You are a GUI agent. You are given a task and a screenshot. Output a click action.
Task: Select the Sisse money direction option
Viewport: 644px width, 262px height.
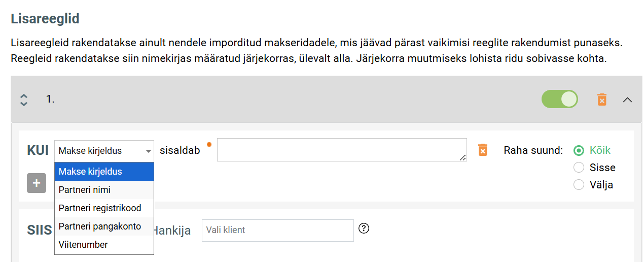point(579,168)
